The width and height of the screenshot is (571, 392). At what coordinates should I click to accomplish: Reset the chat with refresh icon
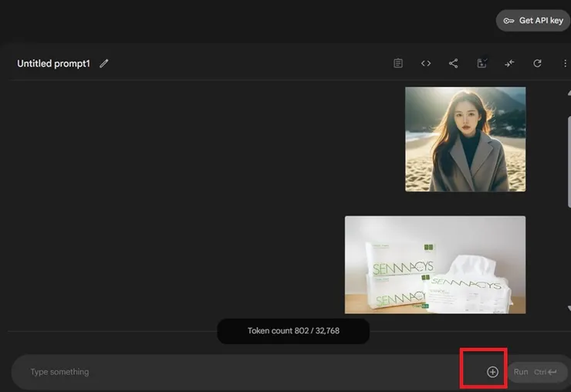click(x=538, y=63)
